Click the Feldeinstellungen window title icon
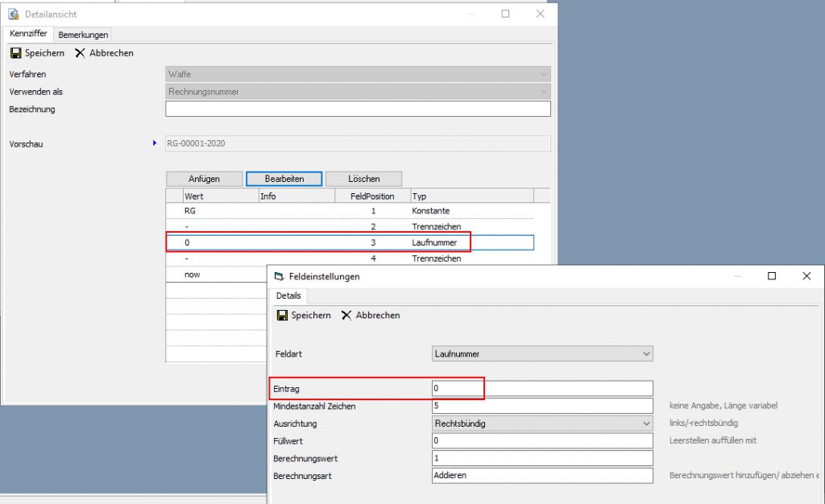 click(x=279, y=276)
